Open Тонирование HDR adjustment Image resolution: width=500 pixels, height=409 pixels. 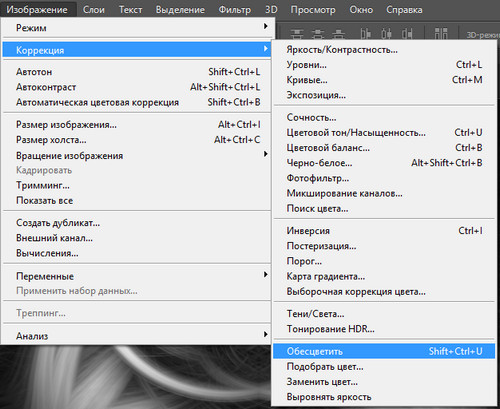click(384, 329)
